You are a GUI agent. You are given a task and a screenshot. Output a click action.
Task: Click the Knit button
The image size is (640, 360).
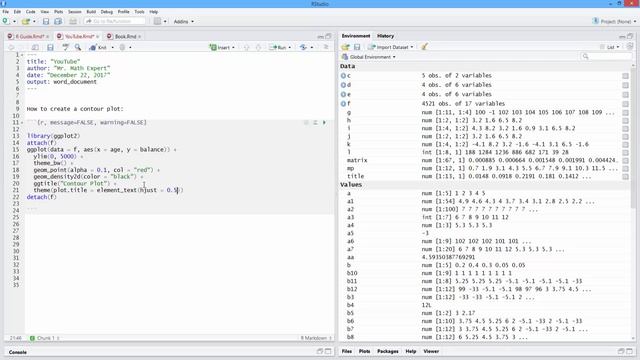(x=98, y=47)
